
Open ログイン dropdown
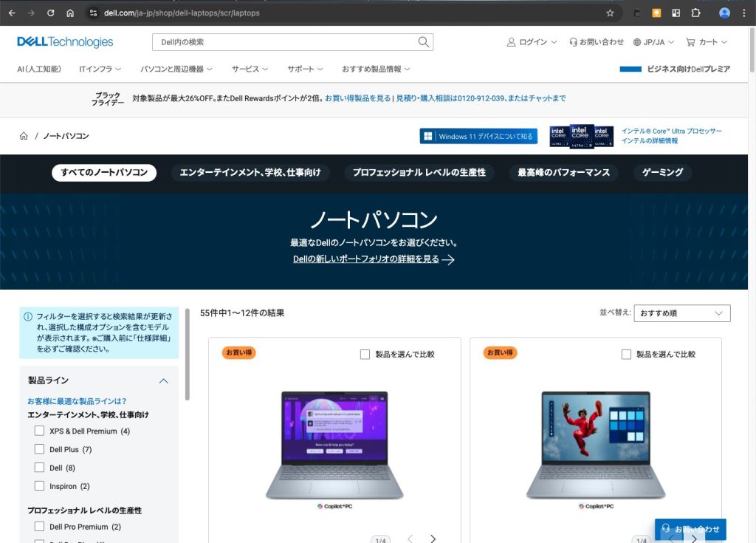(532, 42)
